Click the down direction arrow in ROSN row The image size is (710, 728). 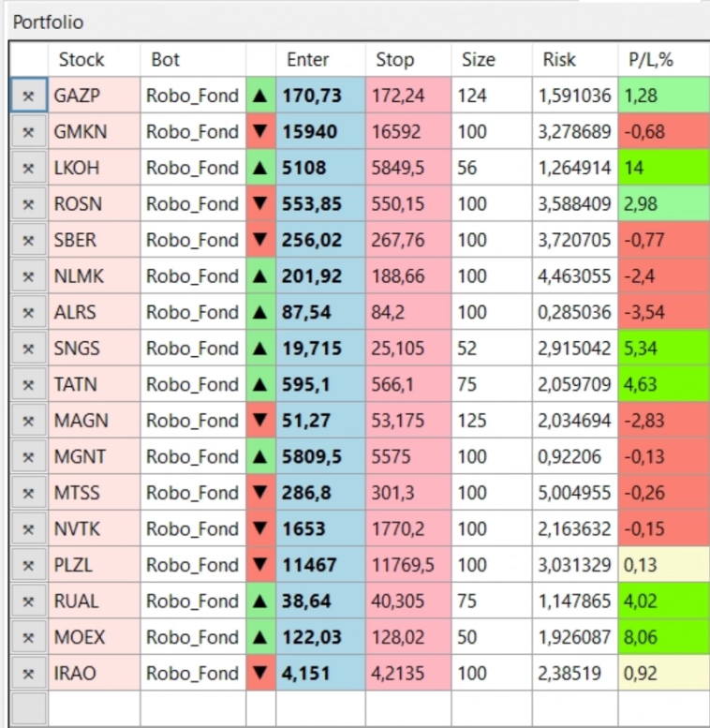(x=259, y=204)
